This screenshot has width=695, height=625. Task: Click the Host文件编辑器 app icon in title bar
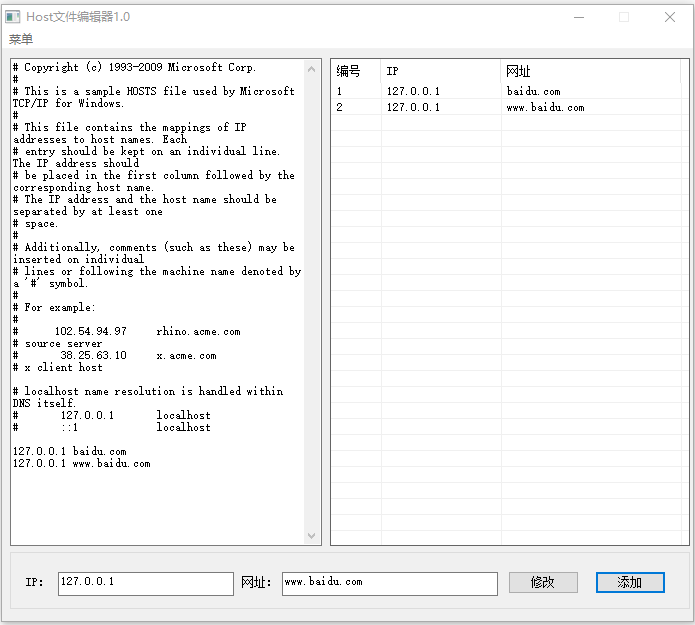coord(12,17)
